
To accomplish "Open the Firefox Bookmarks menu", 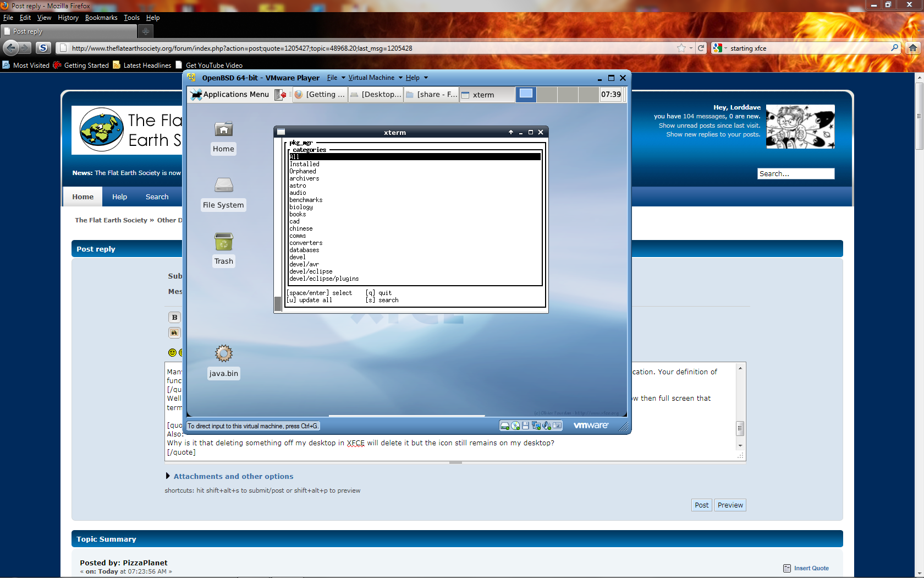I will [101, 18].
